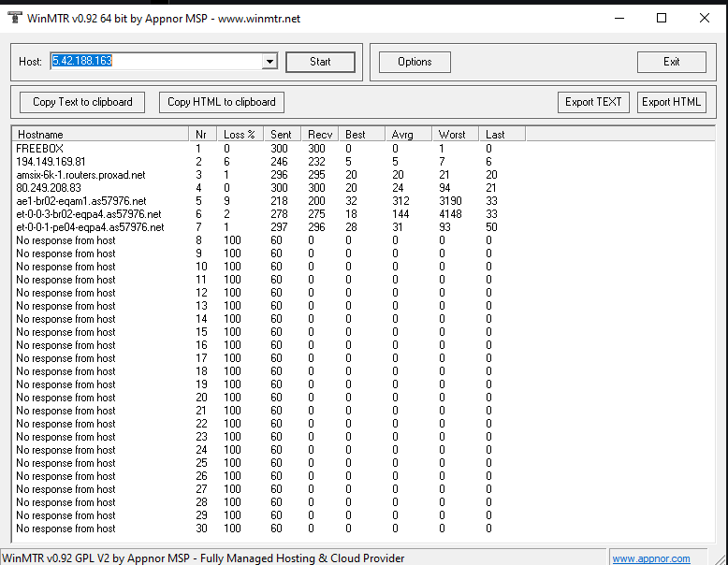
Task: Click the WinMTR app icon in title bar
Action: tap(14, 18)
